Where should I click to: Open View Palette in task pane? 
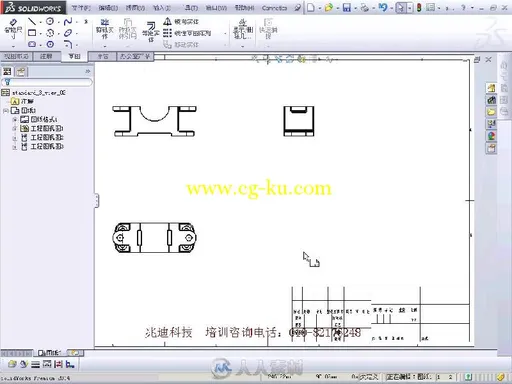[491, 124]
